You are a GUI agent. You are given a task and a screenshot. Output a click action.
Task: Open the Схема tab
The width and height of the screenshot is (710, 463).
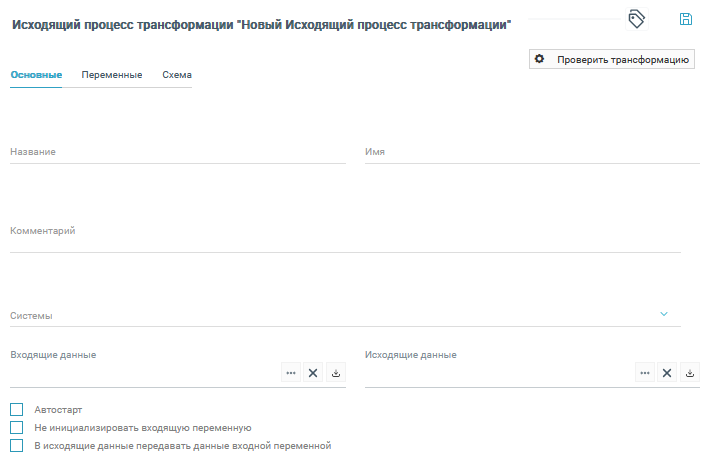(x=177, y=75)
